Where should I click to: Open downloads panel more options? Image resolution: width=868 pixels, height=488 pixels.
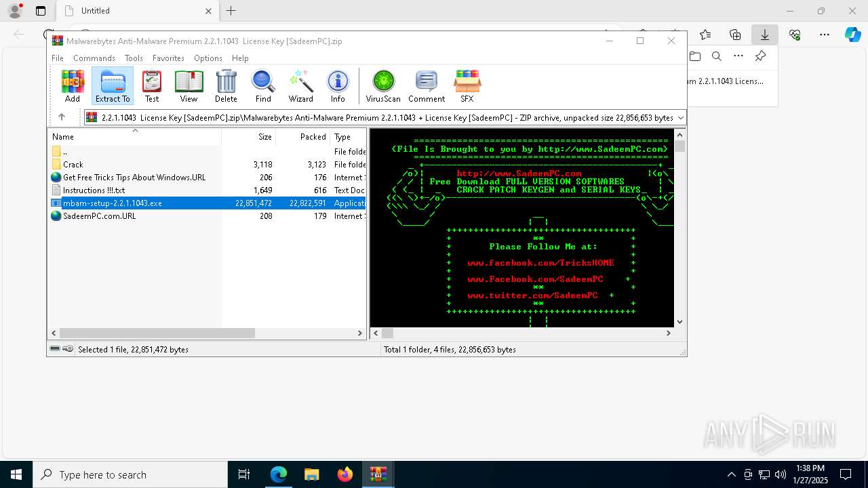click(738, 56)
